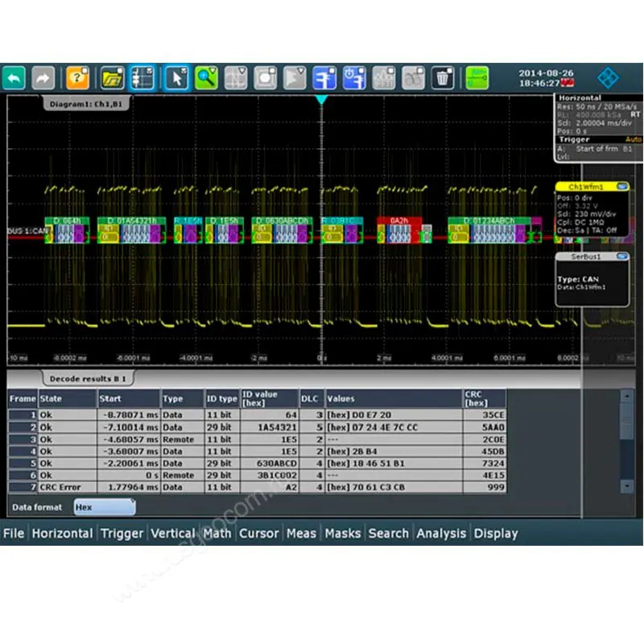Select the Diagram1: Ch1,B1 tab

pos(87,104)
